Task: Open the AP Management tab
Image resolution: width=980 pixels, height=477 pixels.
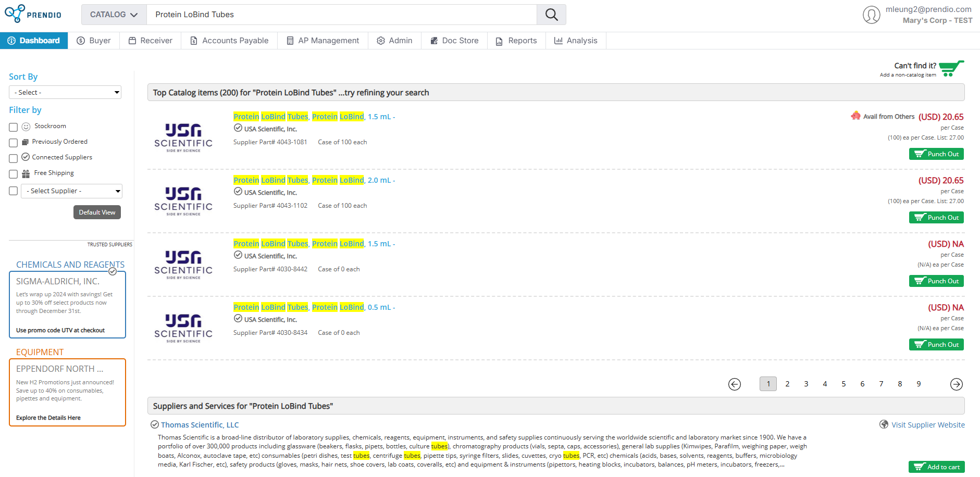Action: tap(323, 41)
